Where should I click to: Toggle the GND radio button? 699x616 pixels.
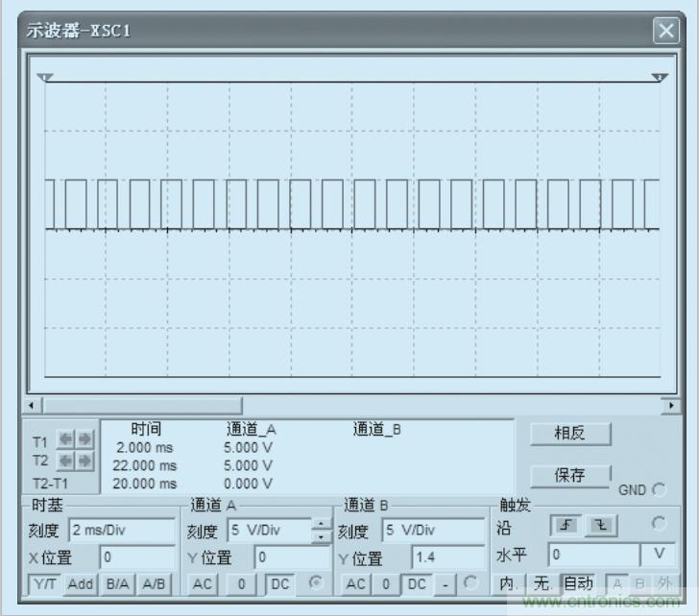tap(659, 489)
